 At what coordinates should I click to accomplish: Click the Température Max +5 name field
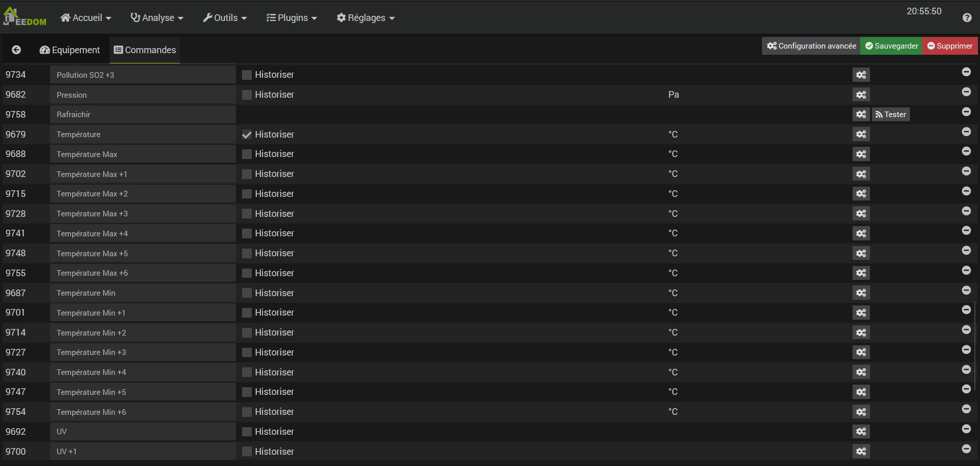coord(143,254)
